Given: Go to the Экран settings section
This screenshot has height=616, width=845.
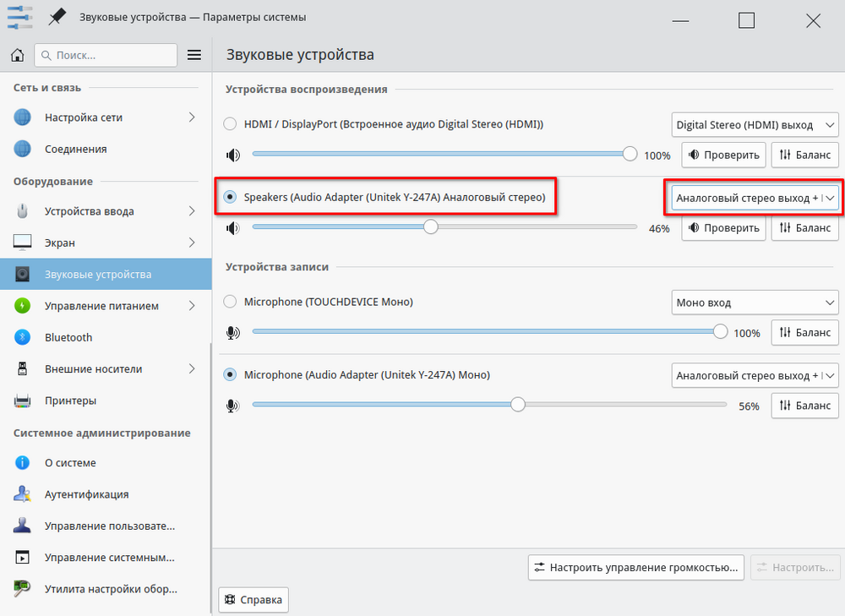Looking at the screenshot, I should click(x=60, y=243).
